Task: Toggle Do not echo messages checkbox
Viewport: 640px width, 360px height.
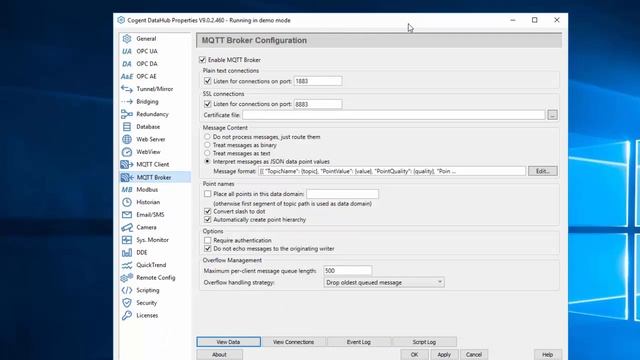Action: click(207, 249)
